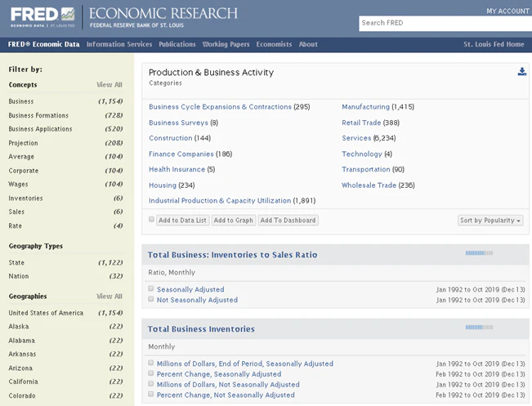The image size is (532, 406).
Task: Click Add to Graph button
Action: click(x=234, y=221)
